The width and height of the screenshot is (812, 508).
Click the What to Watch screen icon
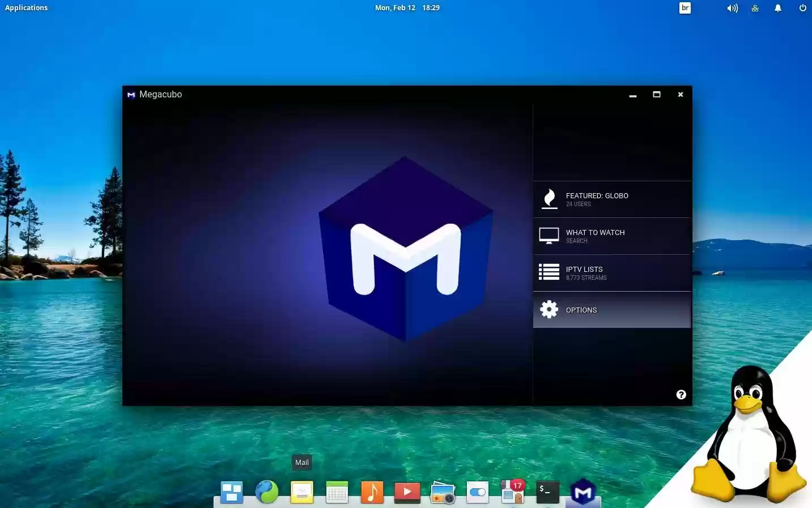coord(548,235)
